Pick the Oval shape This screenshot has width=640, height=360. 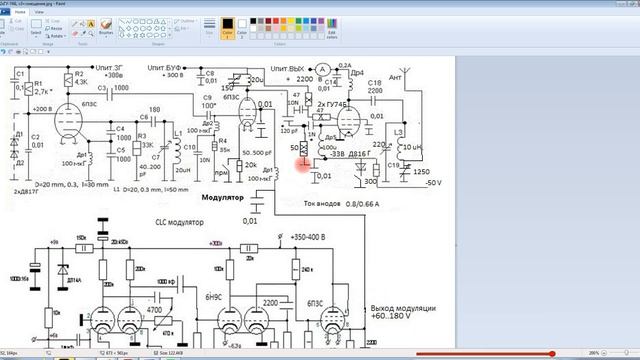[136, 22]
